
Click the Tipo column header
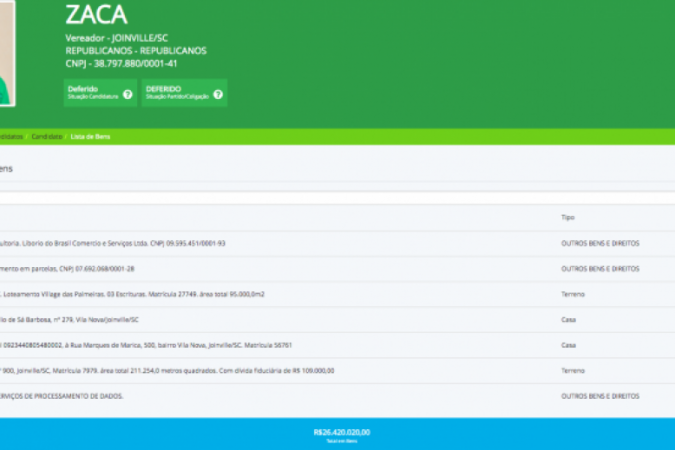pyautogui.click(x=567, y=217)
